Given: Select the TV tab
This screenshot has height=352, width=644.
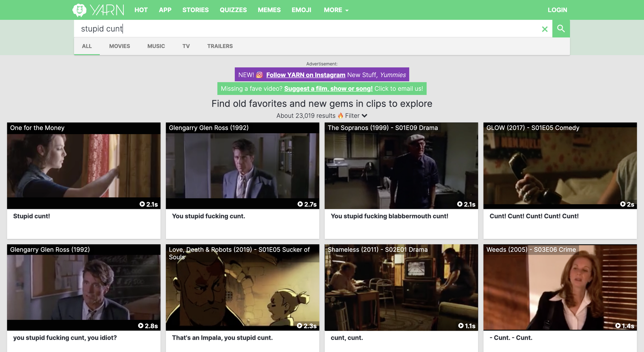Looking at the screenshot, I should [x=186, y=46].
